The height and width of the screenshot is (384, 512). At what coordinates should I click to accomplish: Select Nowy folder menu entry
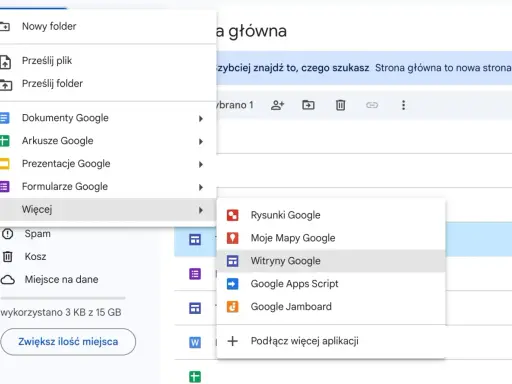click(108, 26)
